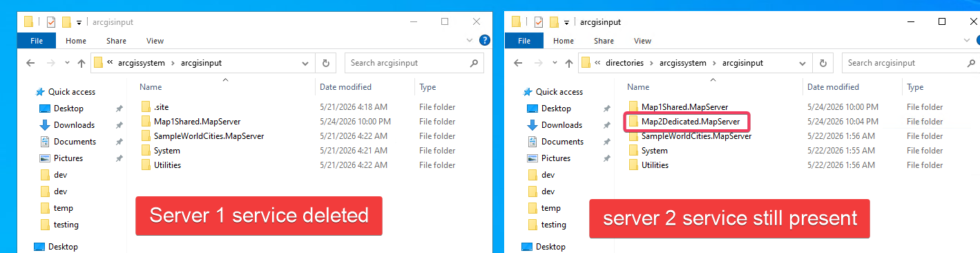Click search magnifier icon in left window
Image resolution: width=980 pixels, height=253 pixels.
point(474,63)
